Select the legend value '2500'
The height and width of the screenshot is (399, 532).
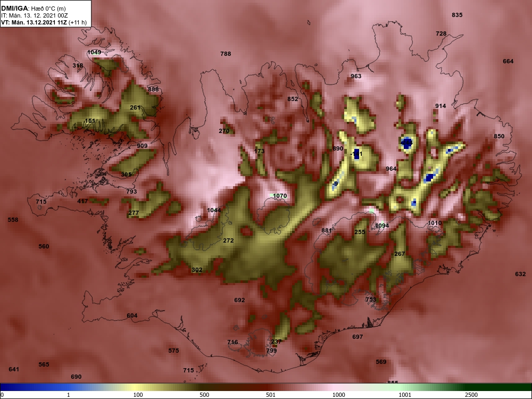[471, 395]
